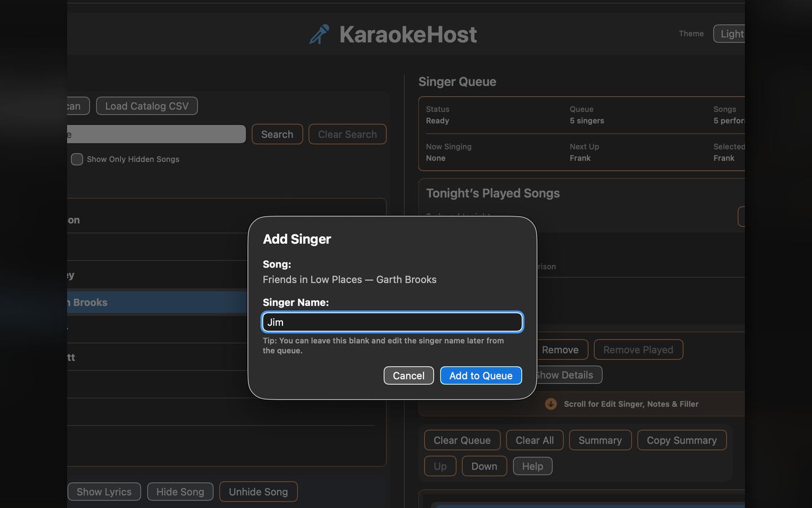Screen dimensions: 812x508
Task: Click the Summary button
Action: tap(600, 440)
